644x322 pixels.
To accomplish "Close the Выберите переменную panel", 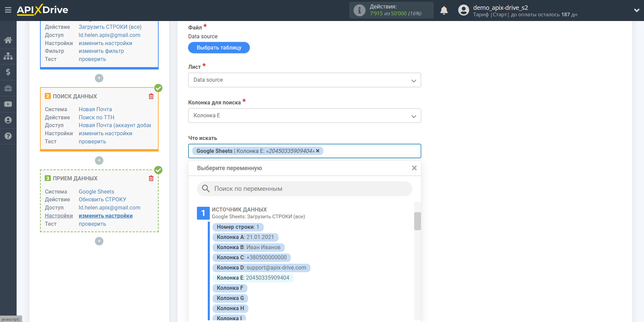I will click(x=414, y=168).
